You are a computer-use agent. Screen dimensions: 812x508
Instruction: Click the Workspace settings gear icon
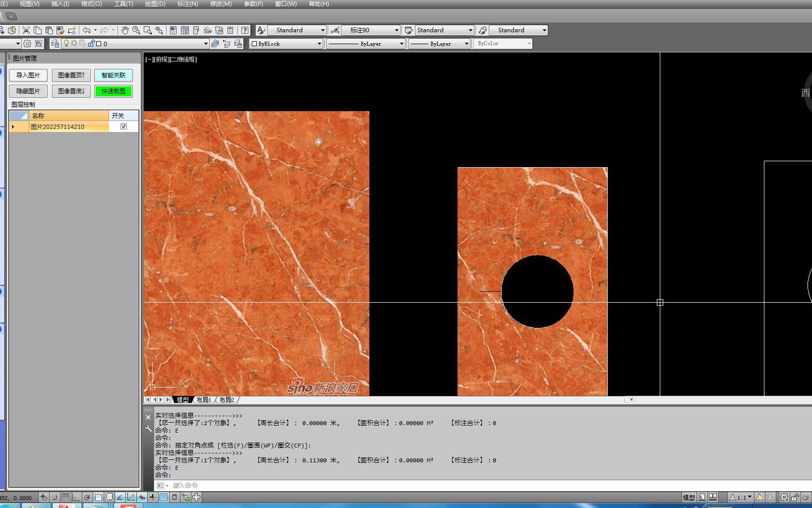(x=27, y=44)
